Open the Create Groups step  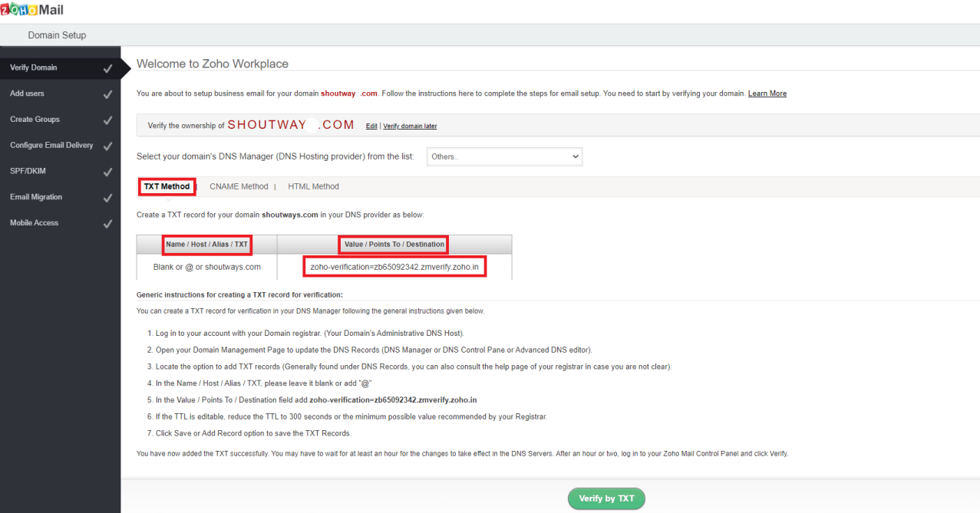(x=60, y=120)
